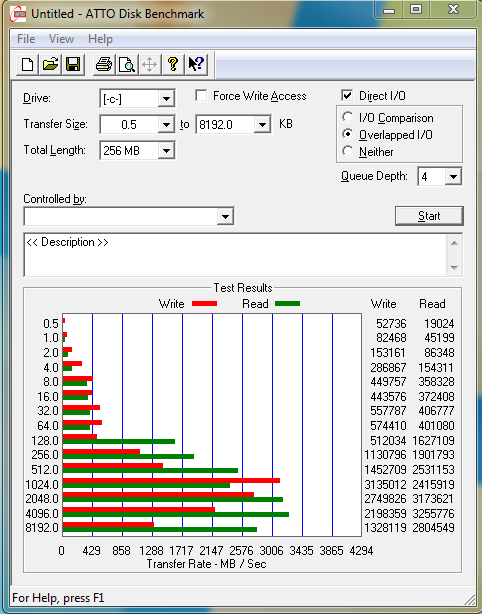The image size is (482, 614).
Task: Expand the Queue Depth dropdown
Action: tap(453, 177)
